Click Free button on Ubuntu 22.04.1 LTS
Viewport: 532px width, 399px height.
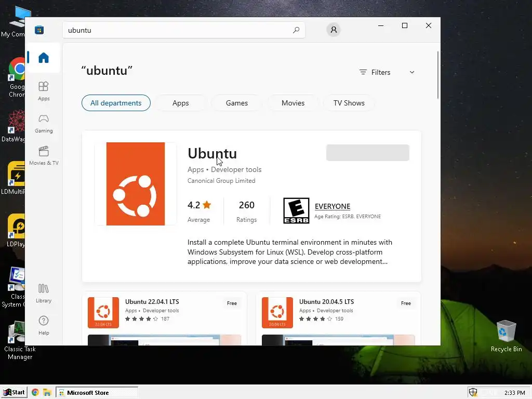(x=232, y=303)
